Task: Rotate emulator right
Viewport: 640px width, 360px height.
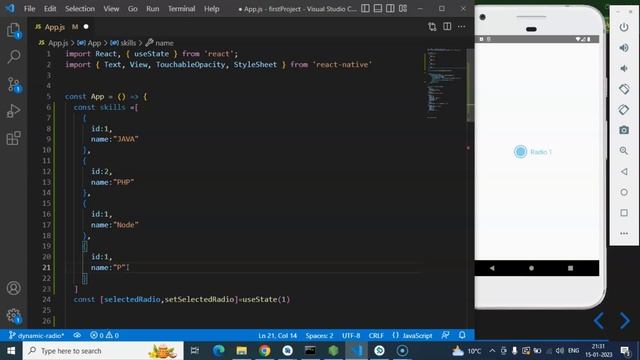Action: tap(624, 109)
